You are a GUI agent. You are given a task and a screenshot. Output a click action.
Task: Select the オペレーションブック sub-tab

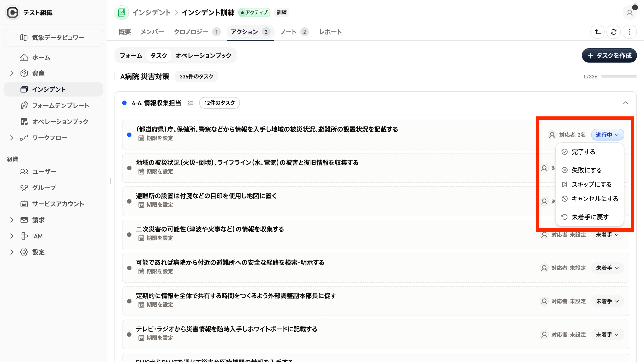[203, 55]
